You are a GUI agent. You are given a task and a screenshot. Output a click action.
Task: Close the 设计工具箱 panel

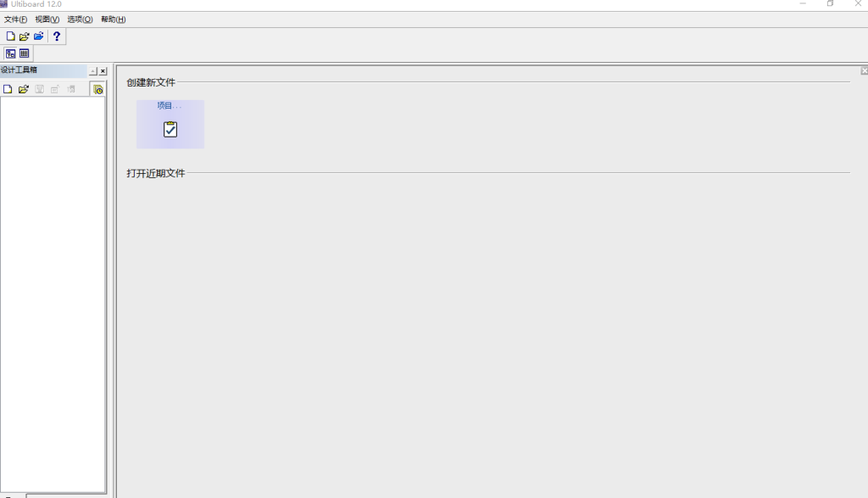click(103, 71)
